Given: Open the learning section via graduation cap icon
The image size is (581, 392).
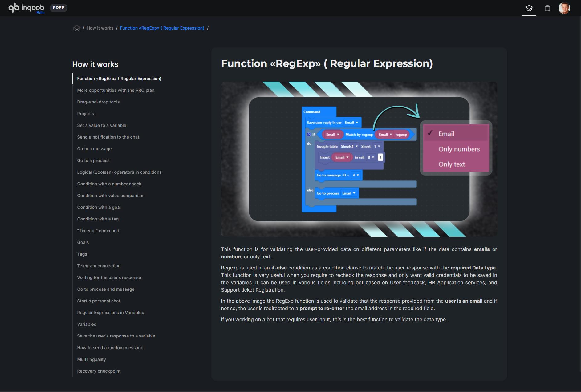Looking at the screenshot, I should pos(529,8).
